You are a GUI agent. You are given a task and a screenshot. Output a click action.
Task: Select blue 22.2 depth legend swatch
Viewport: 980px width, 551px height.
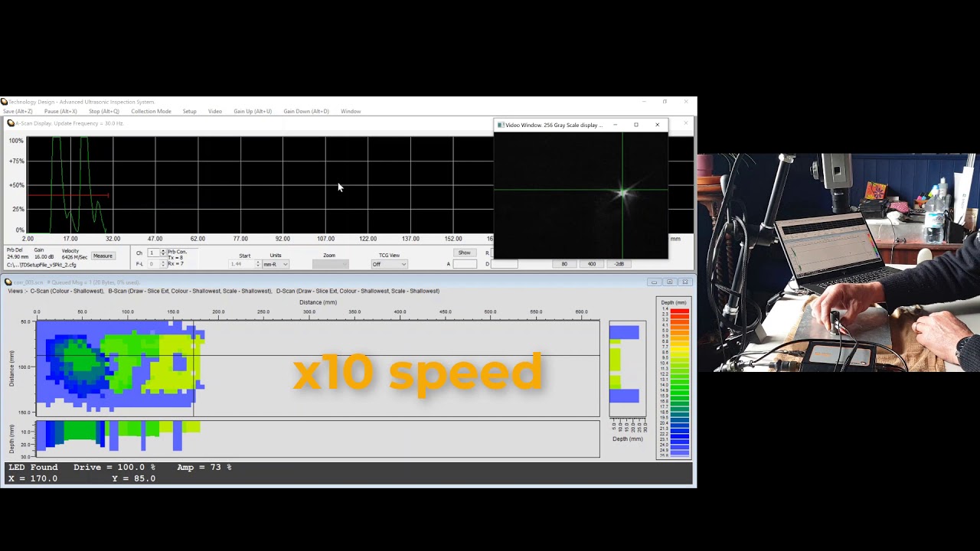680,435
